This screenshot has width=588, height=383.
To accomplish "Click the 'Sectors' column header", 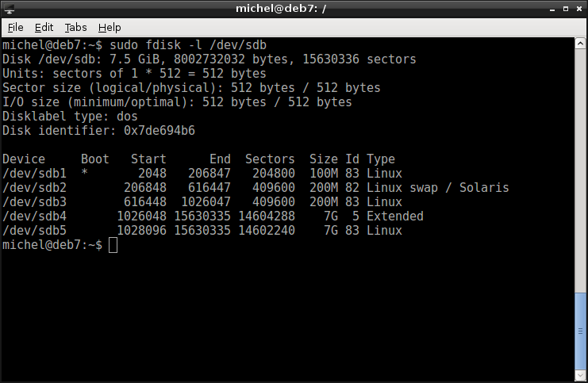I will coord(270,159).
